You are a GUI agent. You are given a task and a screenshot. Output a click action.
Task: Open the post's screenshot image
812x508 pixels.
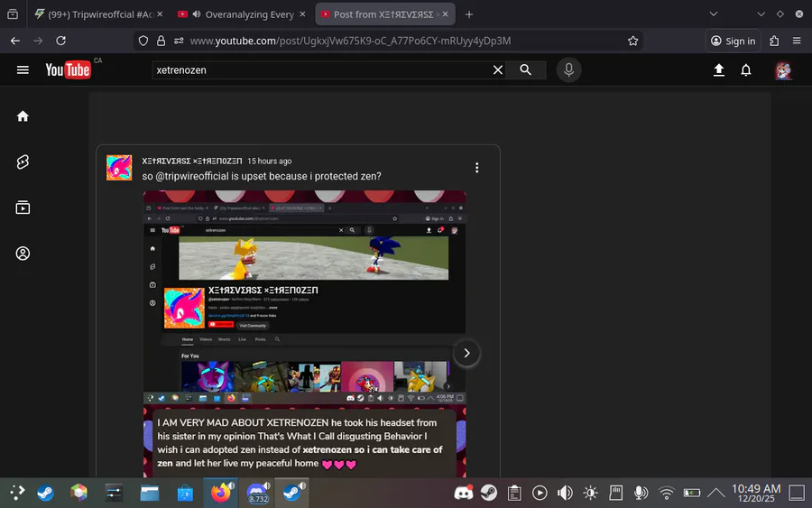coord(305,334)
